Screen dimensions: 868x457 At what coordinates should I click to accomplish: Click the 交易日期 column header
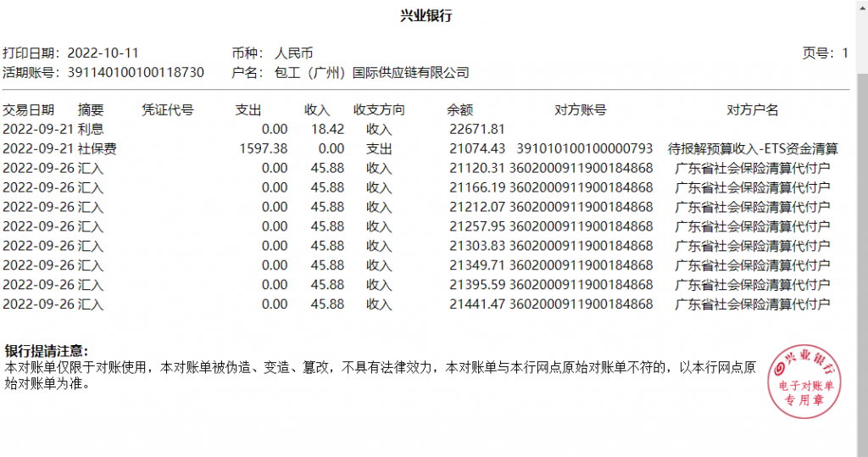[x=28, y=110]
